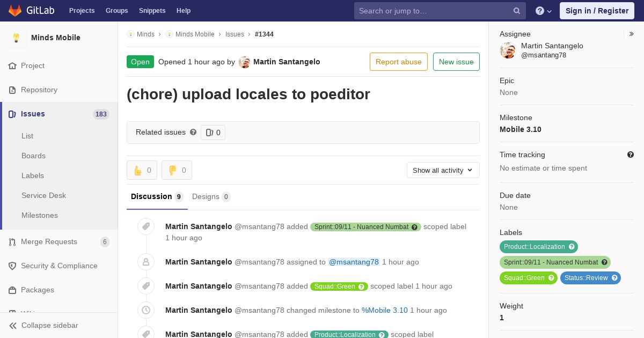The image size is (644, 338).
Task: Click the @msantang78 mention link in activity
Action: 354,262
